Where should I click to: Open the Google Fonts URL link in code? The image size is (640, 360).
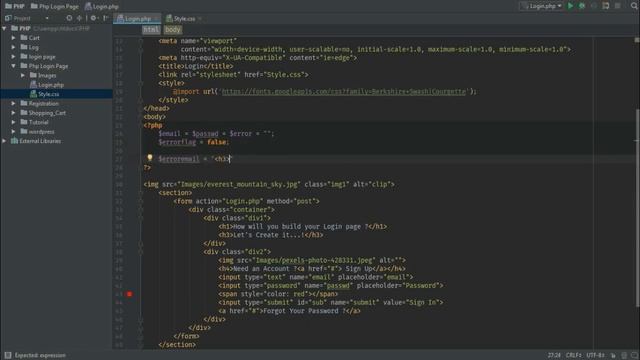344,91
